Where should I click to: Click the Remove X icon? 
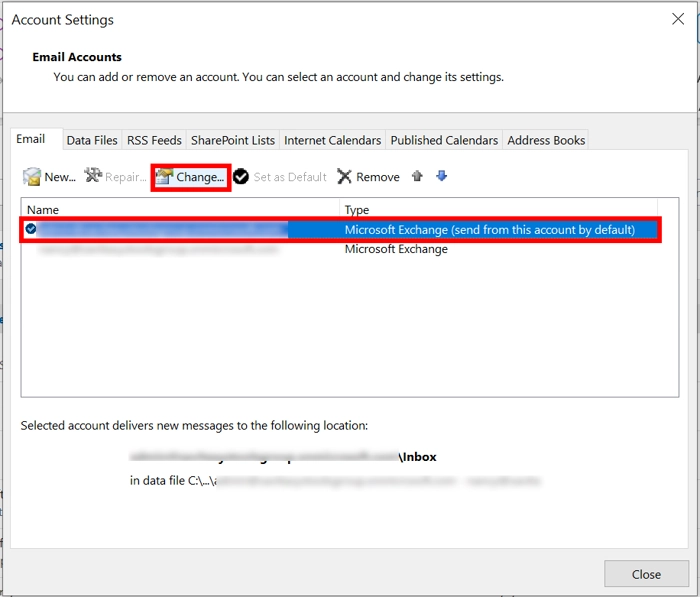coord(345,177)
